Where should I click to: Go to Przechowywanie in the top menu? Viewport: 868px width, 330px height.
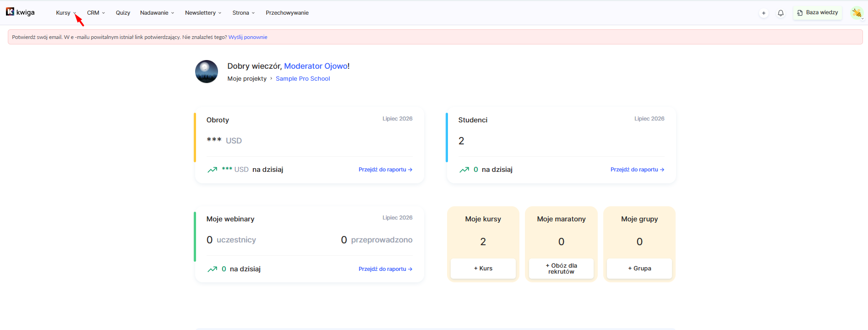click(287, 13)
